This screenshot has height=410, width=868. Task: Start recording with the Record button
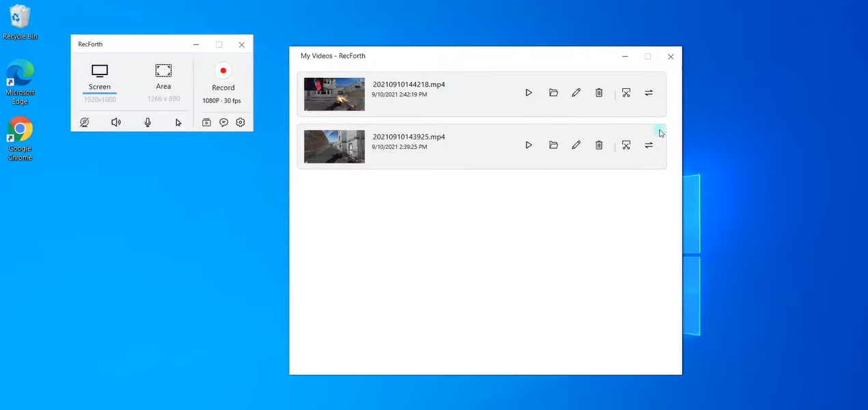(x=223, y=77)
